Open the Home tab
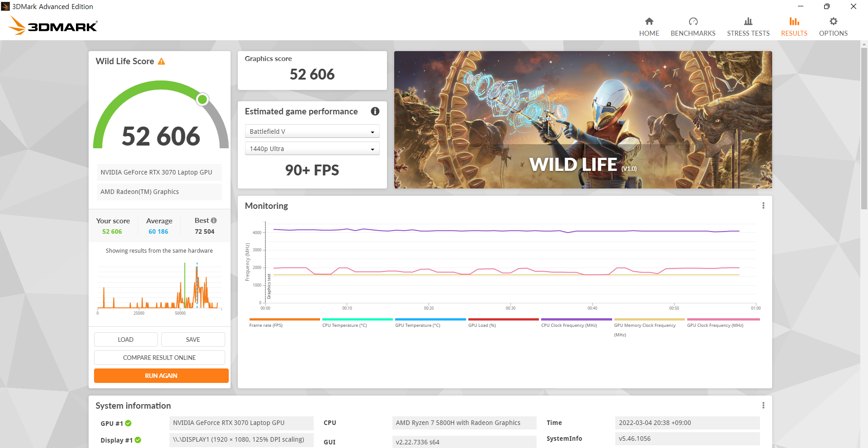Image resolution: width=868 pixels, height=448 pixels. point(649,27)
